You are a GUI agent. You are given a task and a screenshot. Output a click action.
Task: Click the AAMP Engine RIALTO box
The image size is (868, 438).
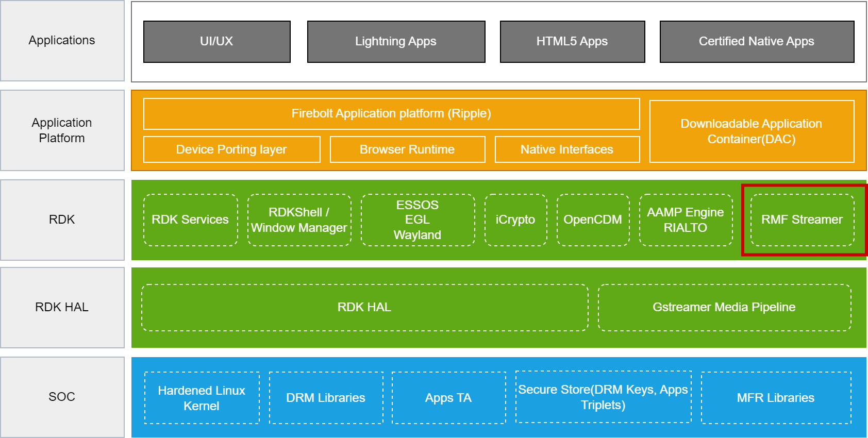pyautogui.click(x=686, y=220)
